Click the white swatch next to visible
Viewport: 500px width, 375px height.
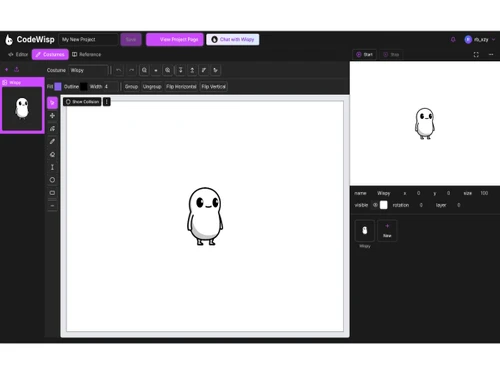(x=384, y=205)
